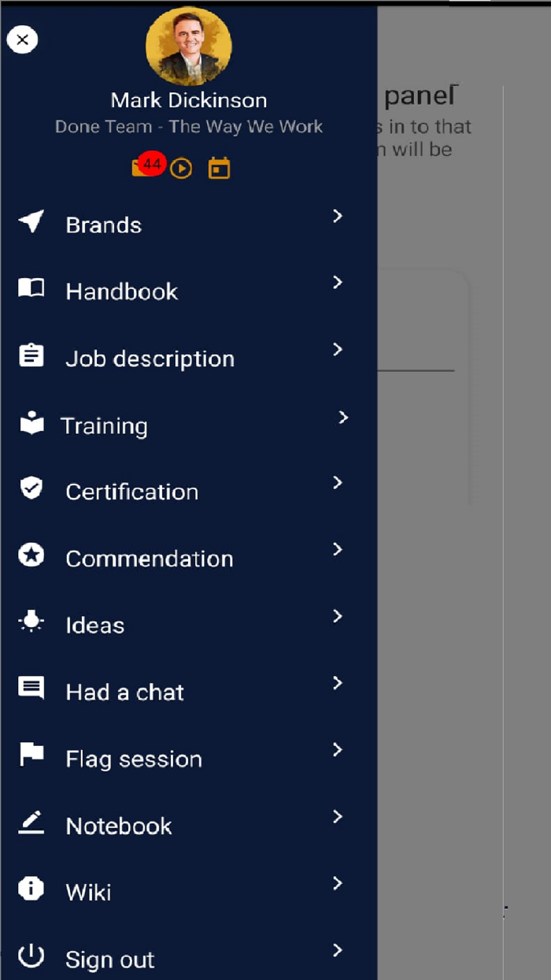Click the Certification shield icon
551x980 pixels.
[x=31, y=488]
